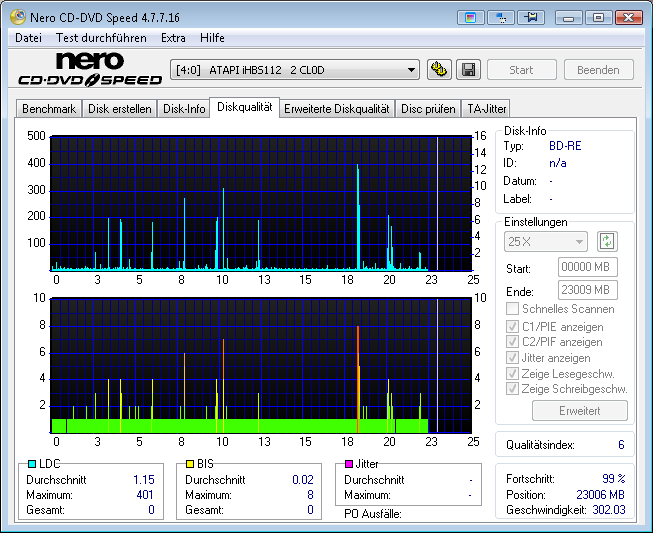This screenshot has width=653, height=533.
Task: Click the nero CD-DVD SPEED logo
Action: point(90,69)
